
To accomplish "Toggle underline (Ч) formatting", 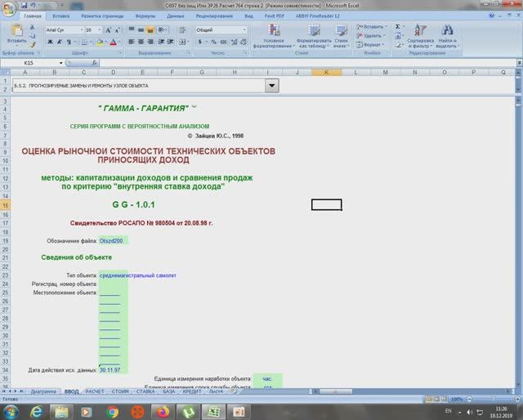I will pyautogui.click(x=69, y=42).
